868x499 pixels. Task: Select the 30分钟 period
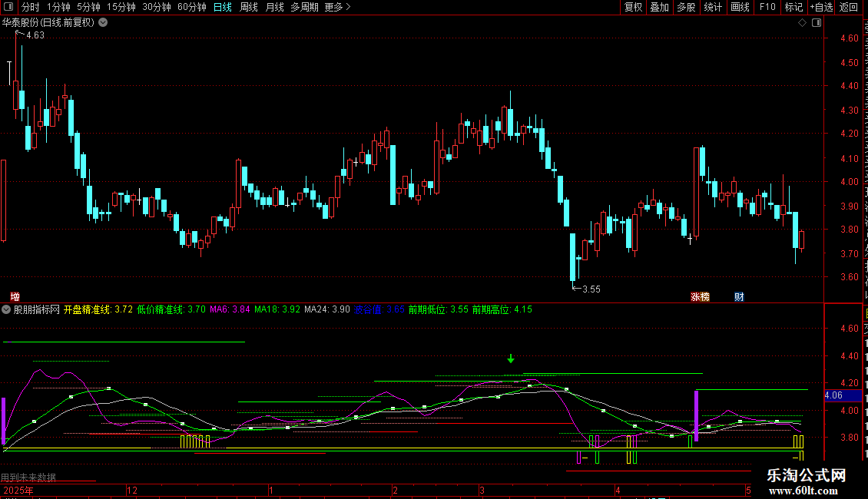click(x=157, y=7)
